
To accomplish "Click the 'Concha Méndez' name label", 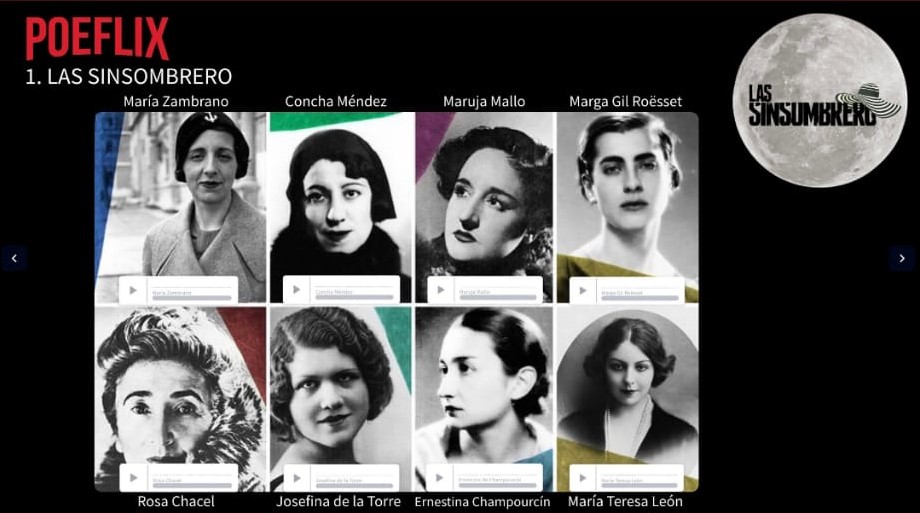I will (336, 102).
